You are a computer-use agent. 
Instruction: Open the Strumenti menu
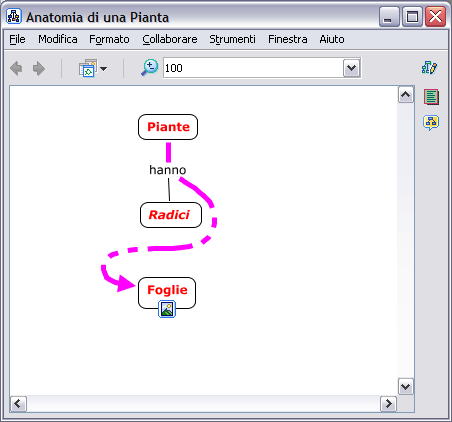[x=232, y=39]
